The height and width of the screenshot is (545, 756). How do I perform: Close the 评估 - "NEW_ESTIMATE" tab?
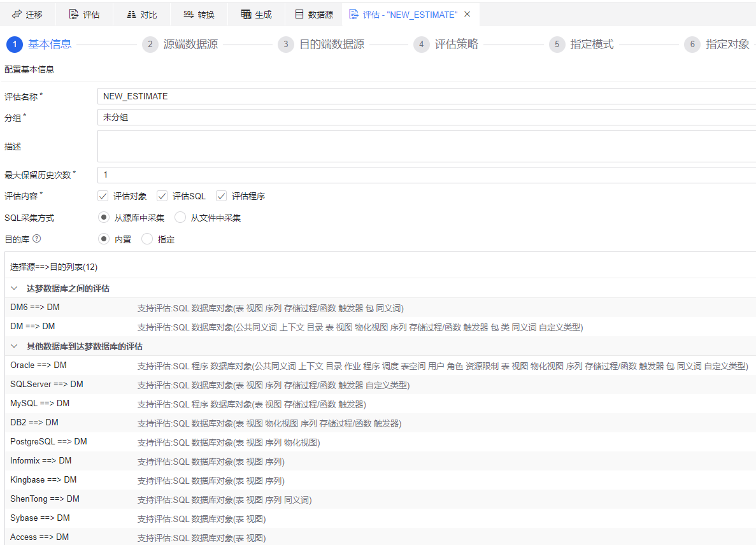tap(467, 15)
